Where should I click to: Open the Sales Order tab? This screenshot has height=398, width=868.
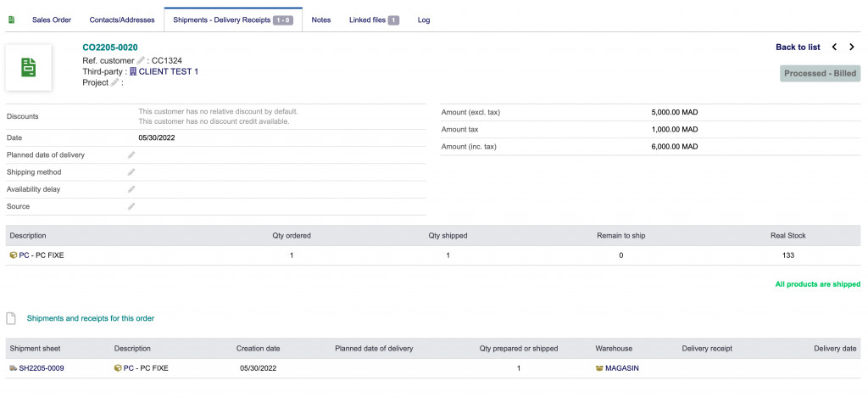52,20
